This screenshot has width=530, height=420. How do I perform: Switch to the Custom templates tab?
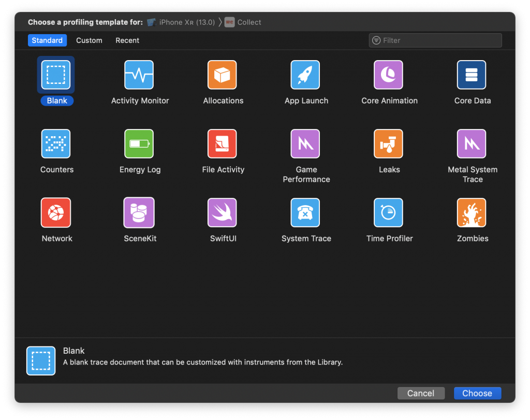tap(89, 40)
